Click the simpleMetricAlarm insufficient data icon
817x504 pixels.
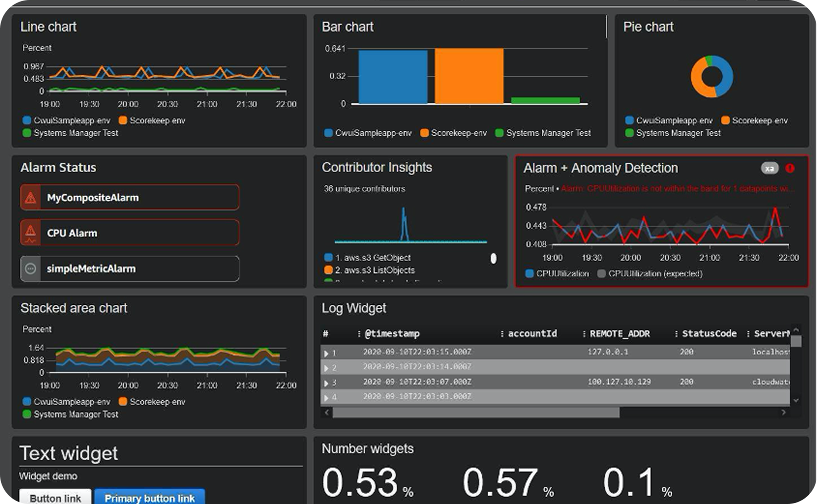click(30, 269)
